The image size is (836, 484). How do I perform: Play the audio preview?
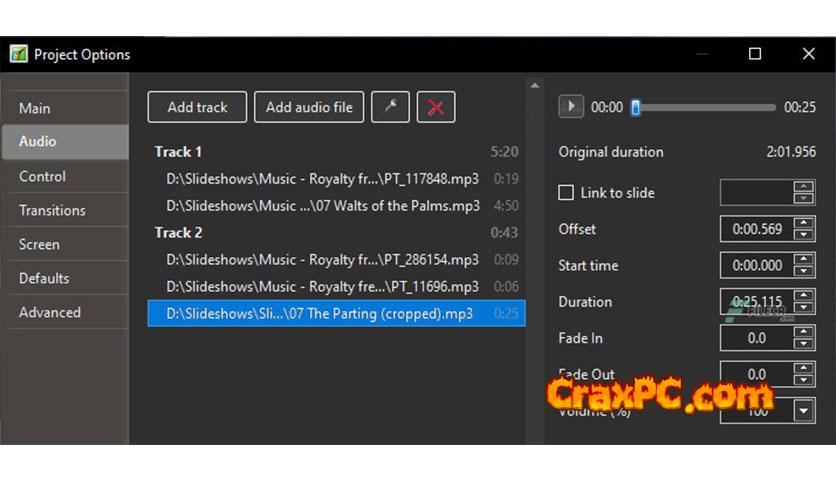click(570, 107)
